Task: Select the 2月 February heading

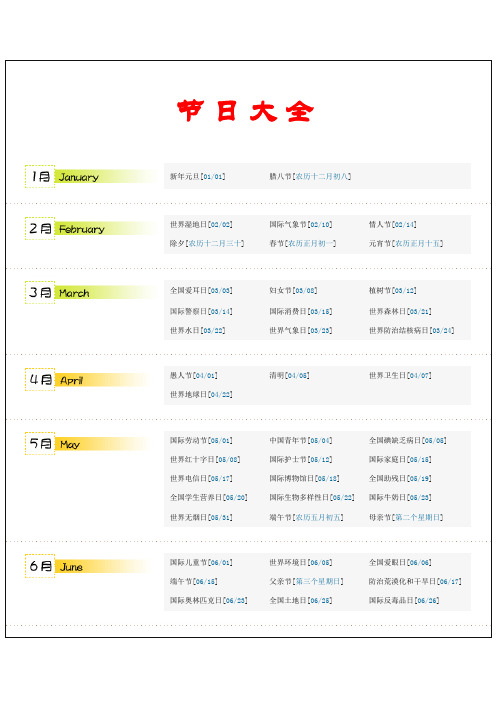Action: point(90,228)
